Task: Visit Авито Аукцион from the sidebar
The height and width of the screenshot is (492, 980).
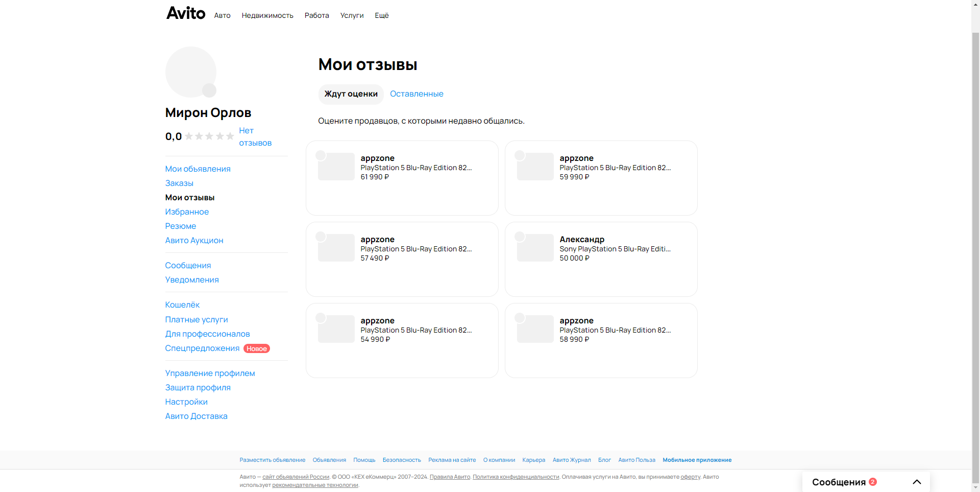Action: click(194, 241)
